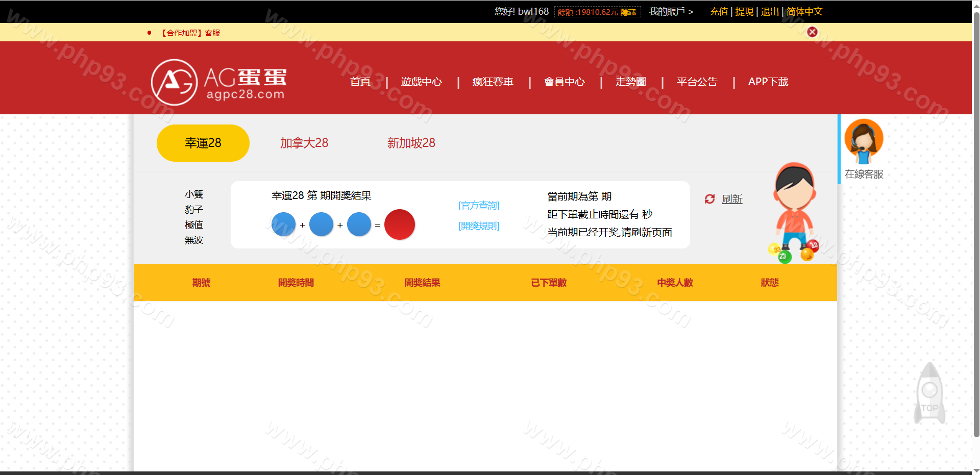
Task: Close the yellow announcement bar
Action: click(812, 32)
